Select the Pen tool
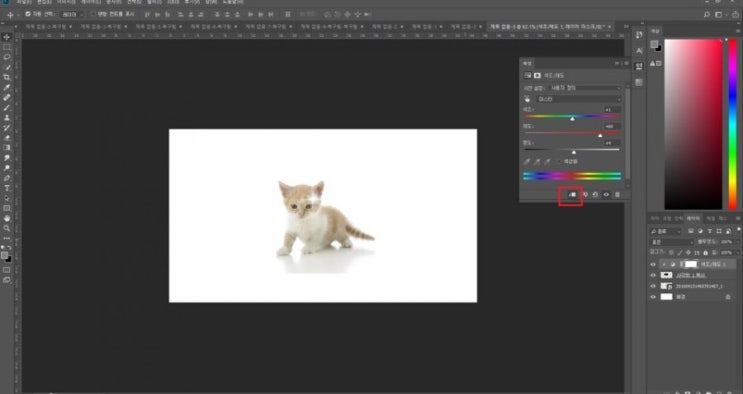Screen dimensions: 743x394 7,178
